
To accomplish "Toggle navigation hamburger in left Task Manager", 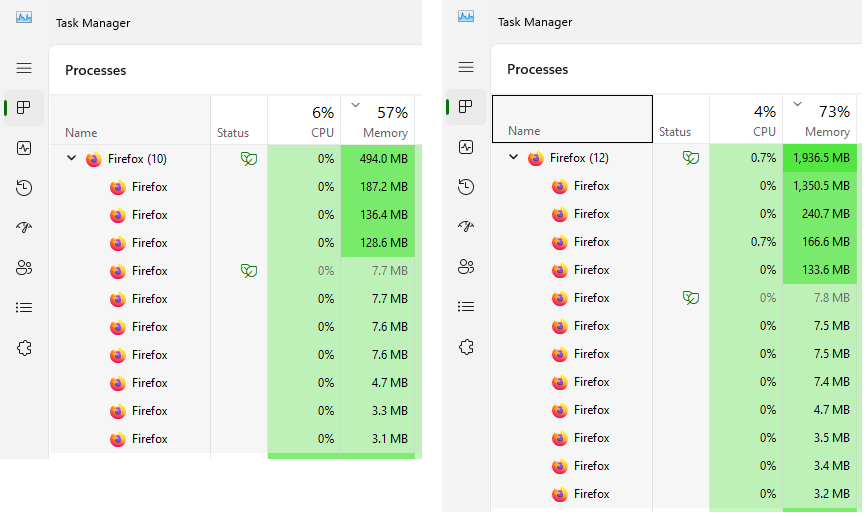I will 24,68.
